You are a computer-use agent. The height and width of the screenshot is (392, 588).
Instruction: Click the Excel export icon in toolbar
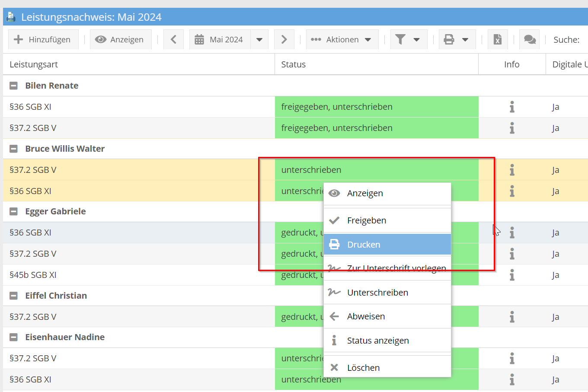[498, 40]
